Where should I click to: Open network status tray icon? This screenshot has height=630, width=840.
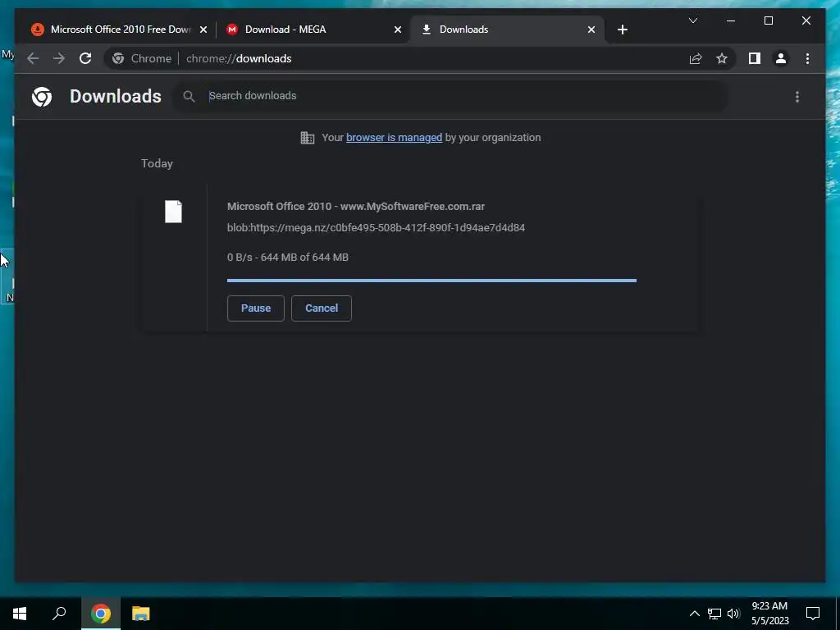click(714, 614)
